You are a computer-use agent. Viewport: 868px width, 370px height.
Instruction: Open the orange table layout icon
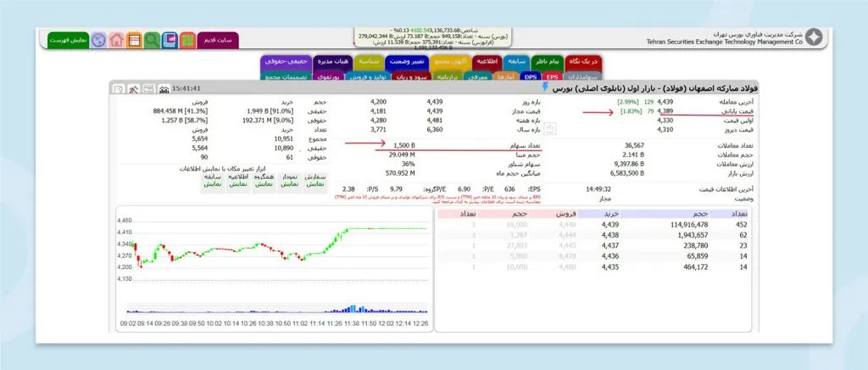pyautogui.click(x=134, y=40)
